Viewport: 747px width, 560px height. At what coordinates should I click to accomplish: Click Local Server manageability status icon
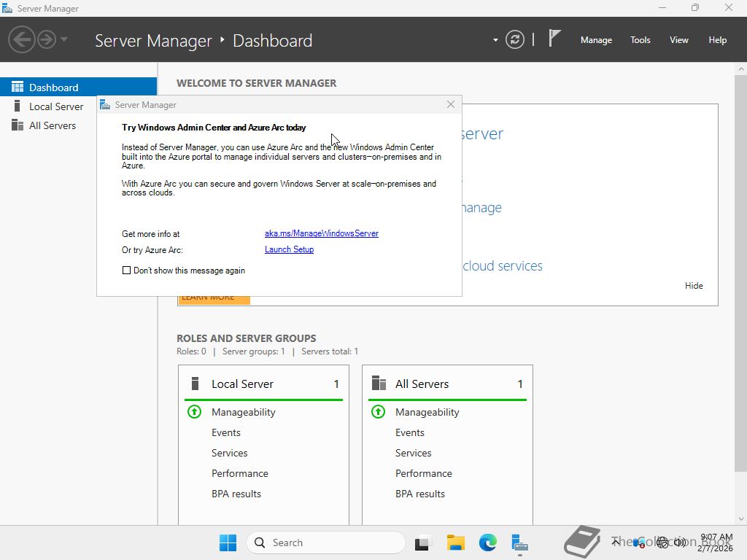coord(194,412)
